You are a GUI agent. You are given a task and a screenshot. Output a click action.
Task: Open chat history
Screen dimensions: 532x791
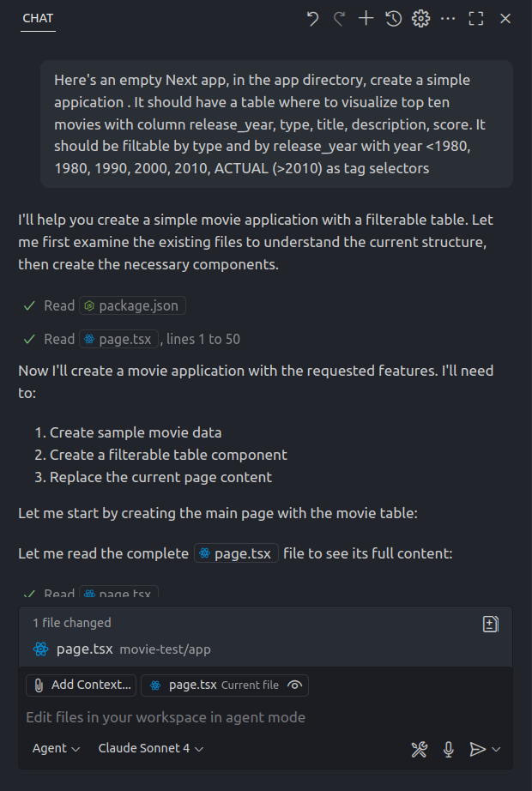(x=393, y=19)
